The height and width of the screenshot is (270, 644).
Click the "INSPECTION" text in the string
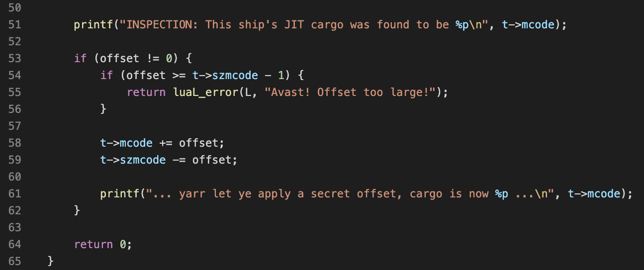(159, 24)
